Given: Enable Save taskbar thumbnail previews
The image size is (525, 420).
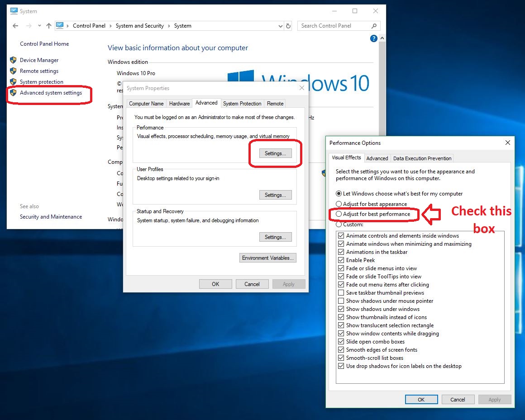Looking at the screenshot, I should coord(341,293).
